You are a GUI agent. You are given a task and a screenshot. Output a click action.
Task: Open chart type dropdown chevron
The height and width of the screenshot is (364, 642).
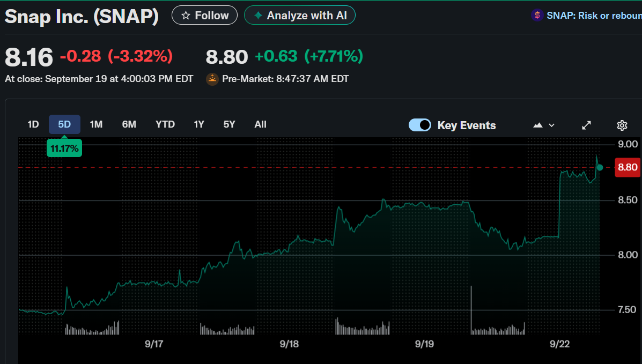[x=551, y=125]
